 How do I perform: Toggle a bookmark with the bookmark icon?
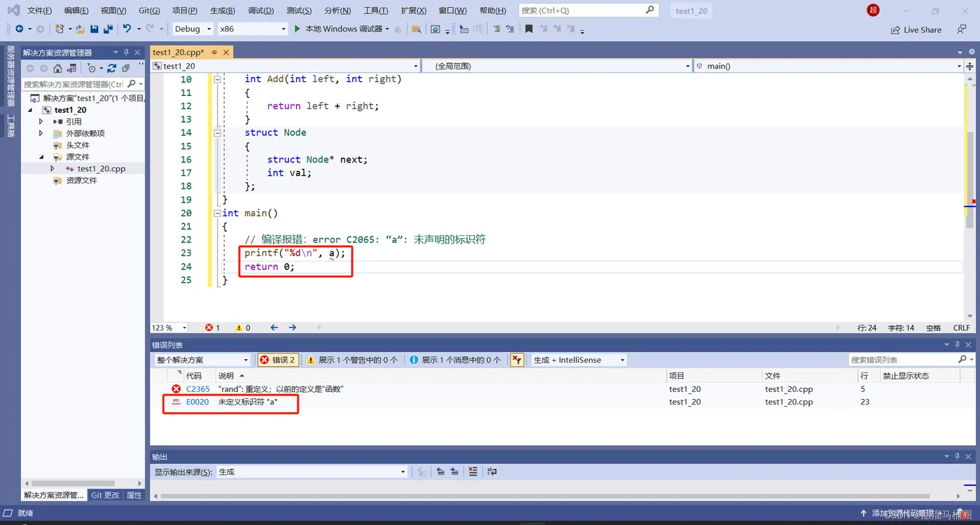click(528, 29)
